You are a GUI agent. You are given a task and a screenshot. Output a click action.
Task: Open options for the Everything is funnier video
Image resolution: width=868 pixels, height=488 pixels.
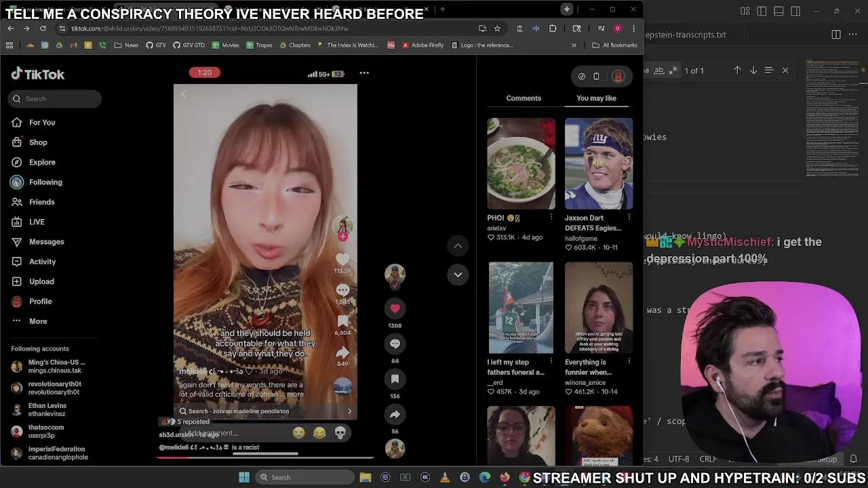point(629,362)
